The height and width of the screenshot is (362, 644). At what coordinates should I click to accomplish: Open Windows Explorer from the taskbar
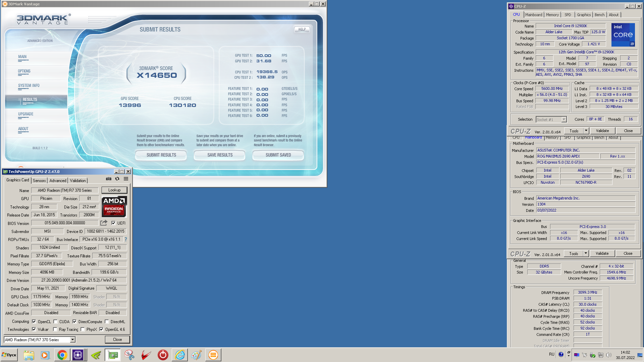click(x=29, y=355)
